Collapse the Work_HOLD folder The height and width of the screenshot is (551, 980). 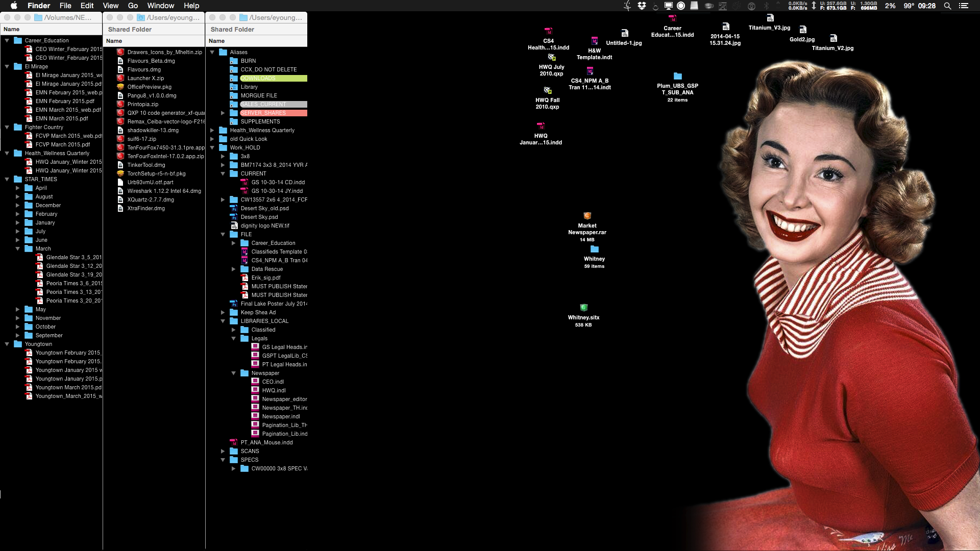tap(212, 147)
